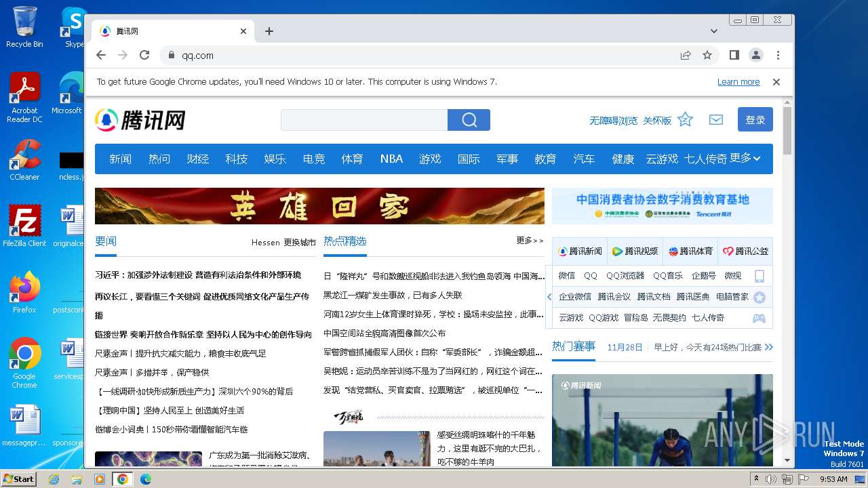The height and width of the screenshot is (488, 868).
Task: Click the page vertical scrollbar thumb
Action: [x=787, y=131]
